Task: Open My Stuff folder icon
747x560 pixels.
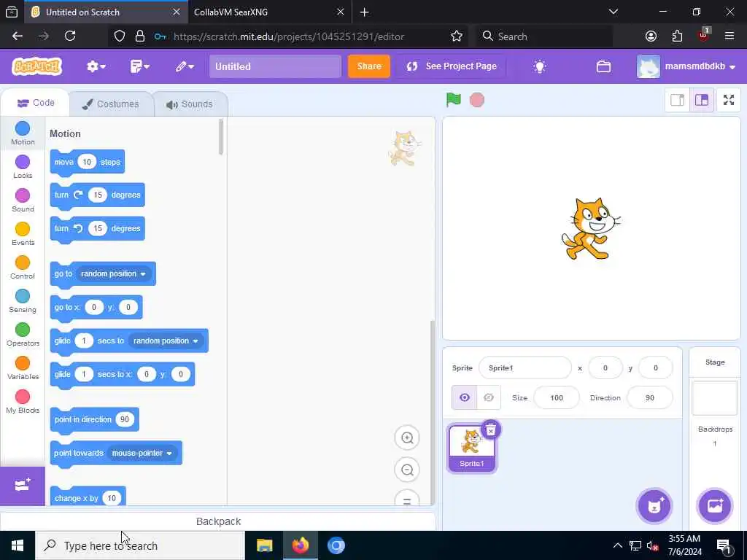Action: (x=603, y=66)
